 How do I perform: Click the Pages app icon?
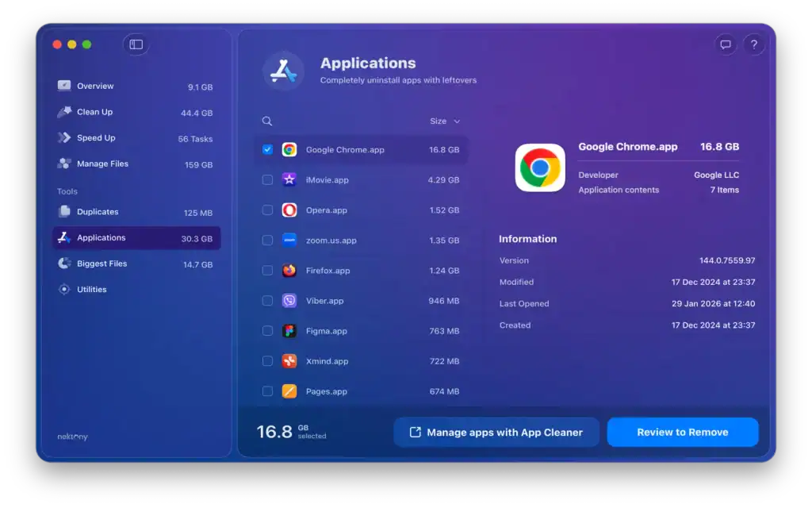(289, 391)
